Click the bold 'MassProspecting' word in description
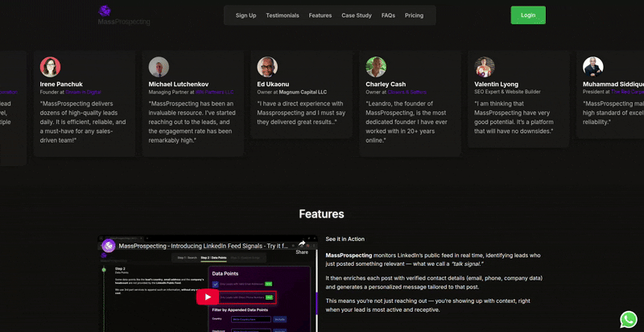 tap(349, 255)
